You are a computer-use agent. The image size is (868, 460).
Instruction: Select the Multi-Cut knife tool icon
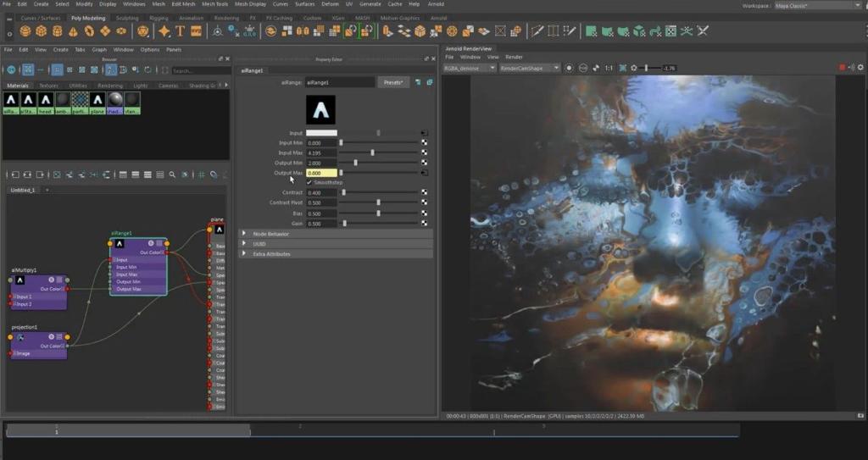(x=537, y=31)
